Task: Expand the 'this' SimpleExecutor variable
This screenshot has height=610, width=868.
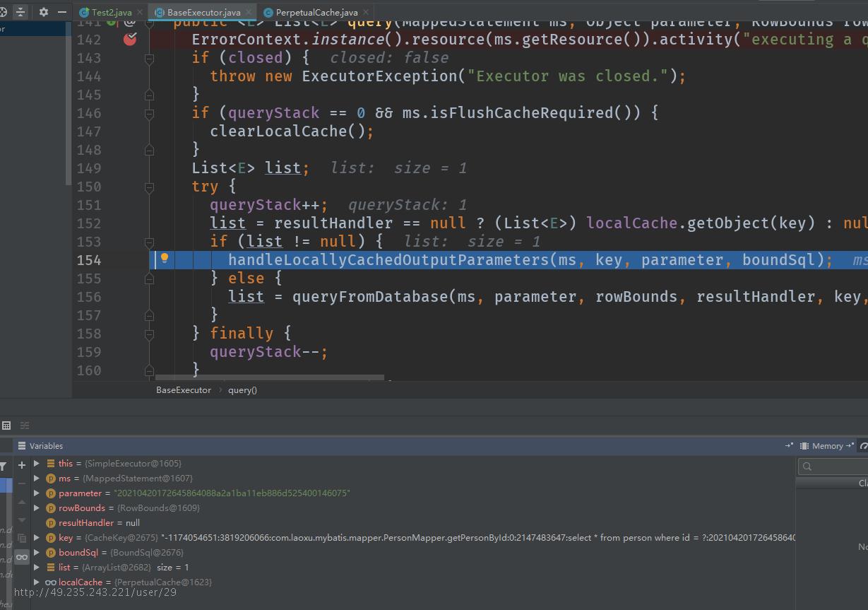Action: (37, 464)
